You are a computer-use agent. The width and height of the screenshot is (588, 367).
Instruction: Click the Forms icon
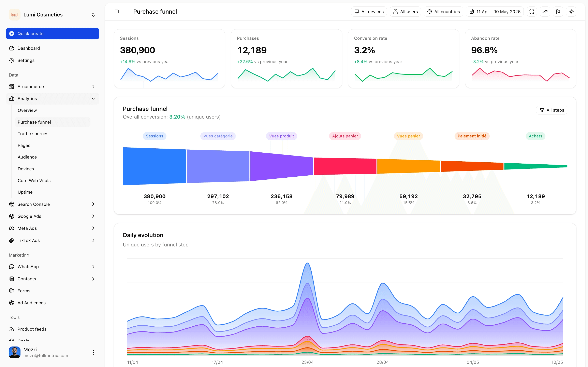[x=12, y=291]
